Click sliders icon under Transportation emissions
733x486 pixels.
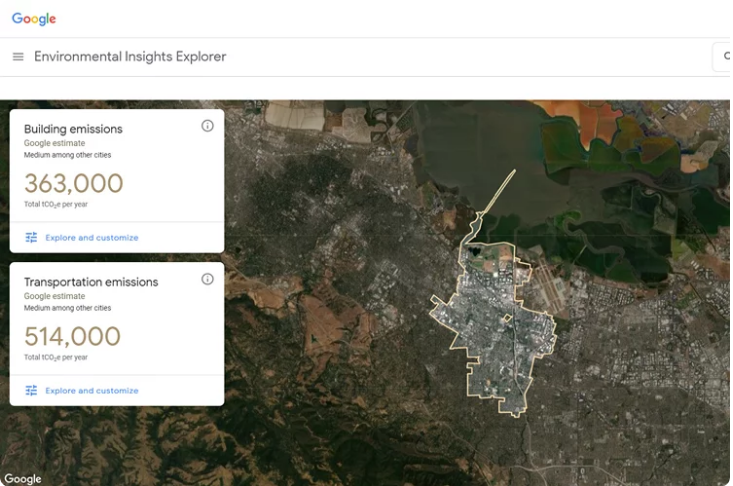pyautogui.click(x=31, y=390)
